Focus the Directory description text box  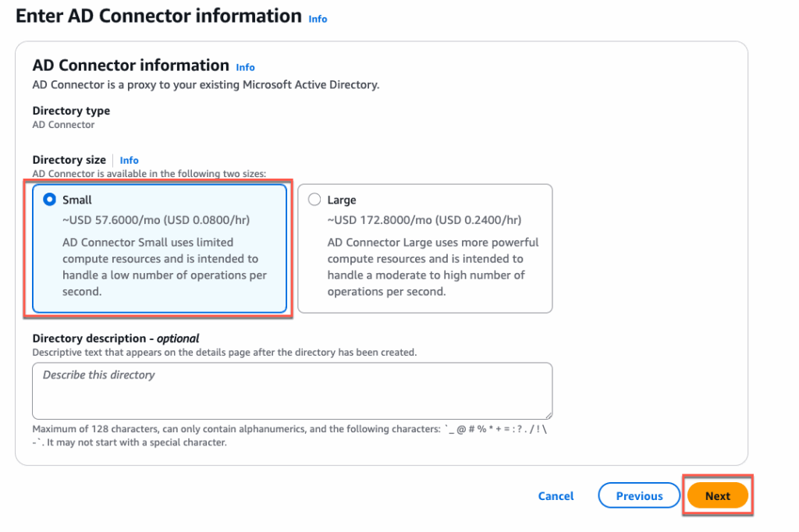point(292,391)
